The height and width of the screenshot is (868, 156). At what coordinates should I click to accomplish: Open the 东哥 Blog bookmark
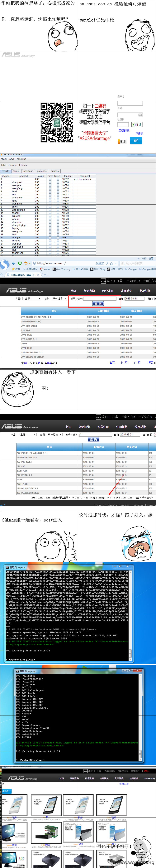pyautogui.click(x=98, y=269)
